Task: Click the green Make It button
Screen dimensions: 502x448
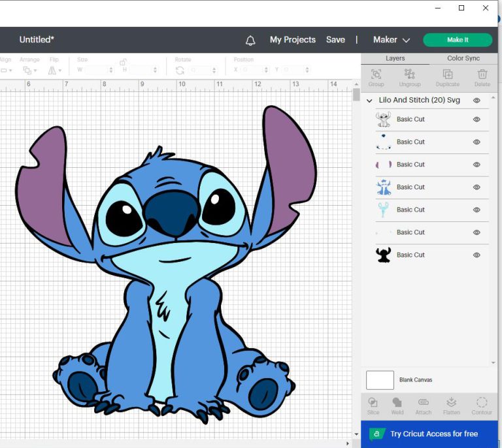Action: coord(458,40)
